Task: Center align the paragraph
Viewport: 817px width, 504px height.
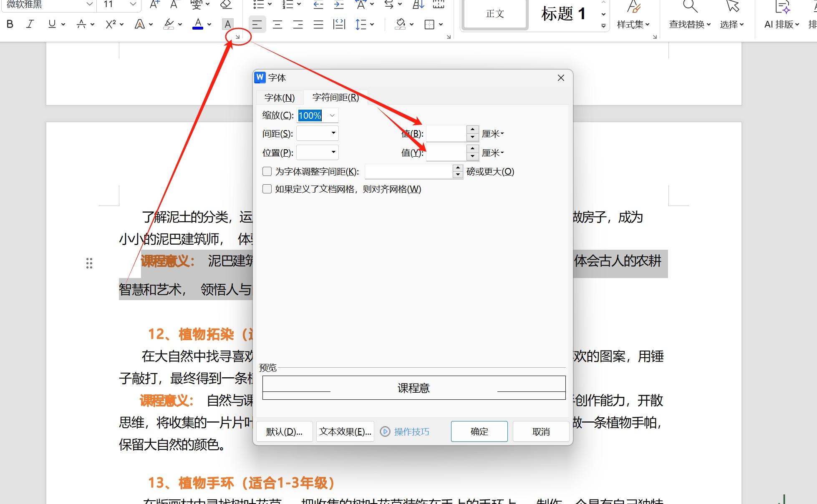Action: tap(277, 25)
